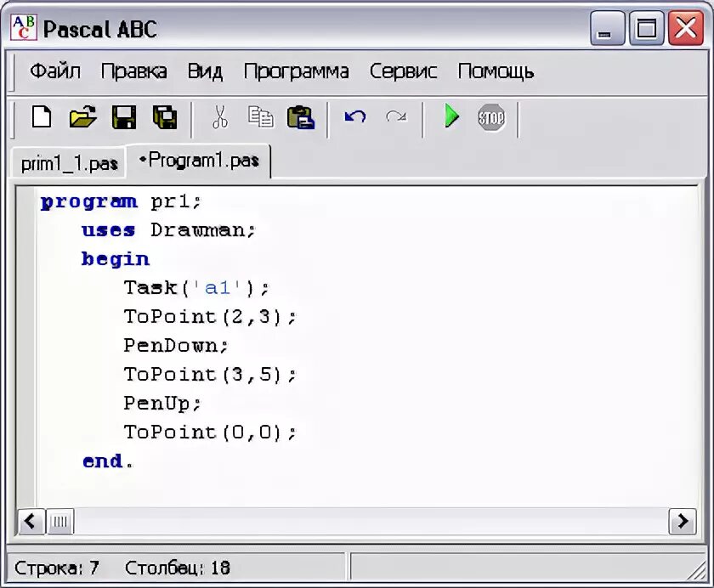The height and width of the screenshot is (588, 714).
Task: Open the Вид menu
Action: click(x=206, y=71)
